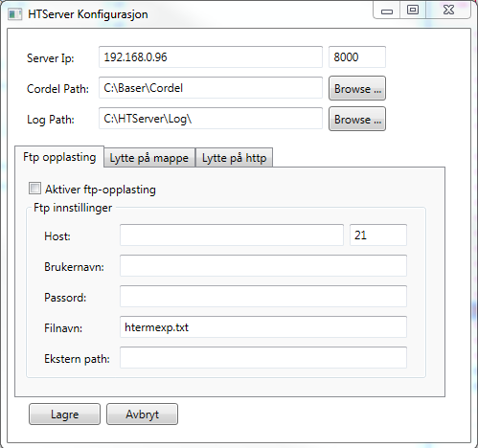The height and width of the screenshot is (448, 478).
Task: Focus the Server Ip address field
Action: pyautogui.click(x=211, y=57)
